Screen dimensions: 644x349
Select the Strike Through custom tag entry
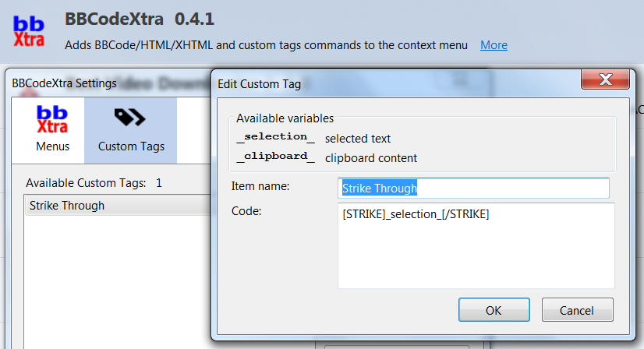pos(67,206)
